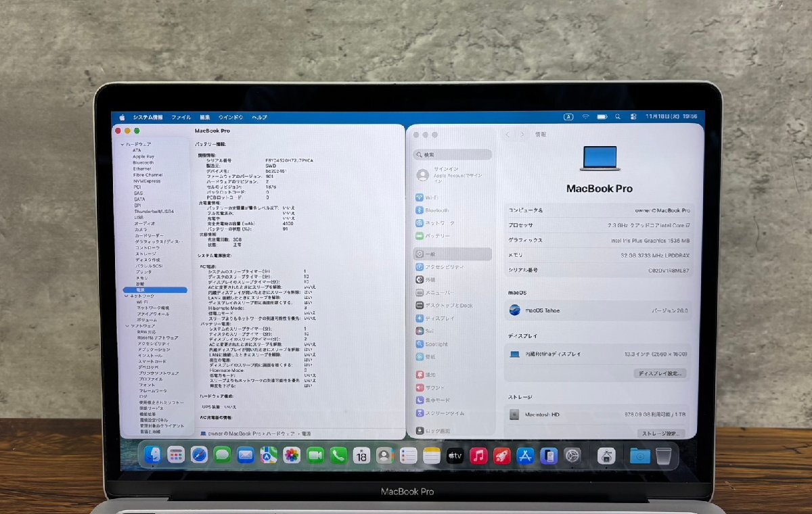Open Bluetooth settings in Settings sidebar
Image resolution: width=812 pixels, height=514 pixels.
453,210
